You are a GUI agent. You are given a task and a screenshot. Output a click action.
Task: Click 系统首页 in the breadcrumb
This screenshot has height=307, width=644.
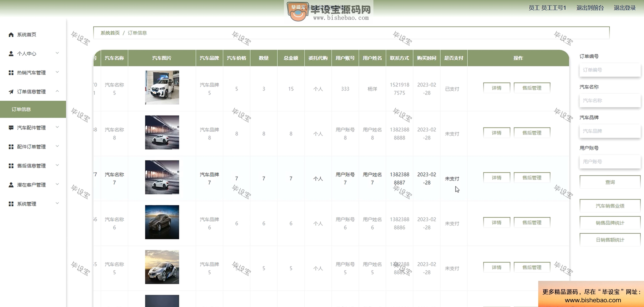110,33
